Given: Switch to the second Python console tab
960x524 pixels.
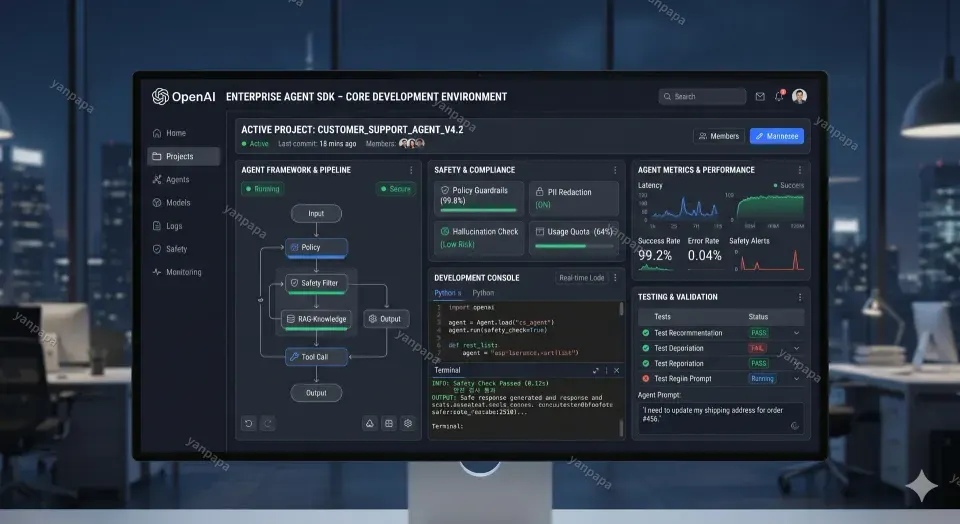Looking at the screenshot, I should [x=483, y=293].
